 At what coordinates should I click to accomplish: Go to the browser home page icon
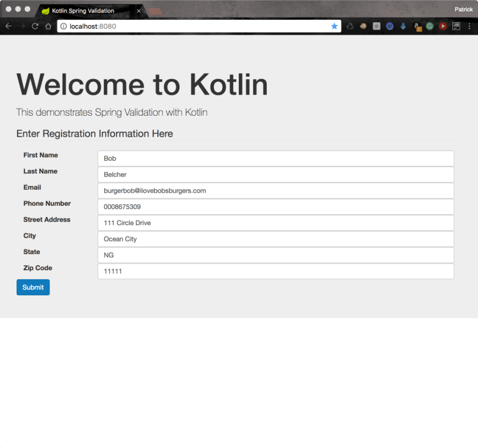pyautogui.click(x=48, y=26)
